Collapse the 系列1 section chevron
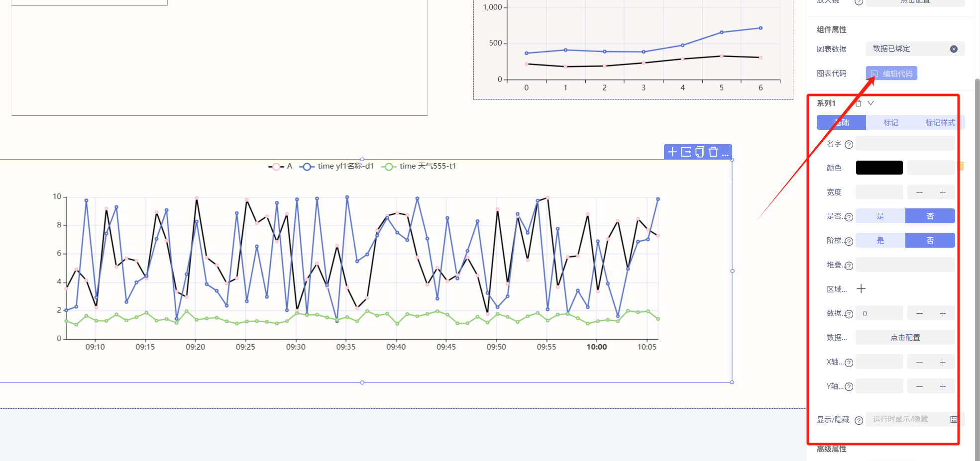Viewport: 980px width, 461px height. pyautogui.click(x=871, y=103)
